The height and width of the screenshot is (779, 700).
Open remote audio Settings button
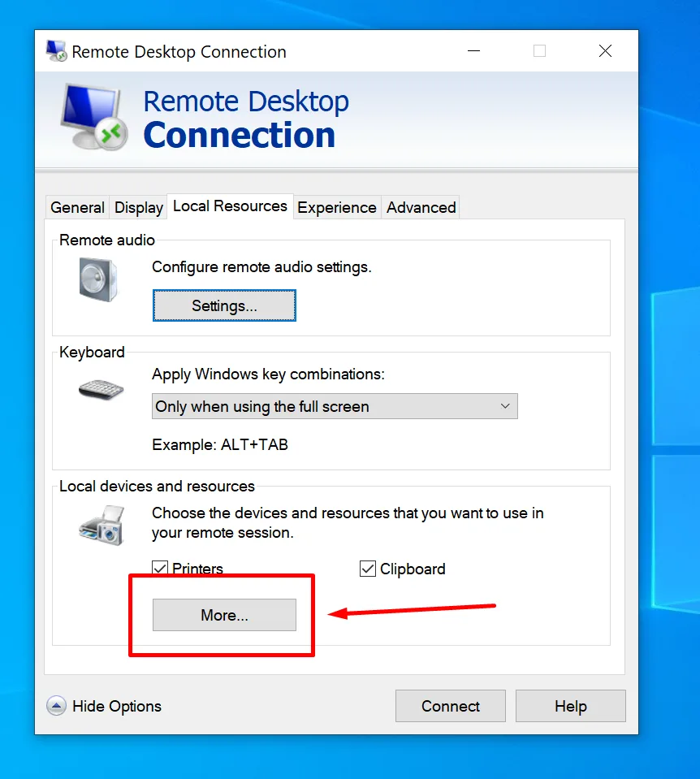[224, 305]
